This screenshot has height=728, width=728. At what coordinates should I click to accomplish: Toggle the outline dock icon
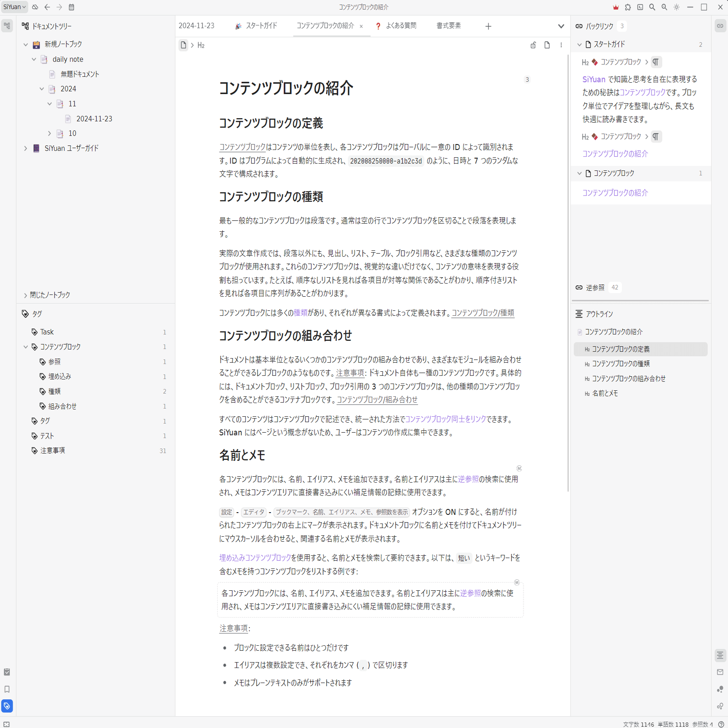tap(720, 655)
